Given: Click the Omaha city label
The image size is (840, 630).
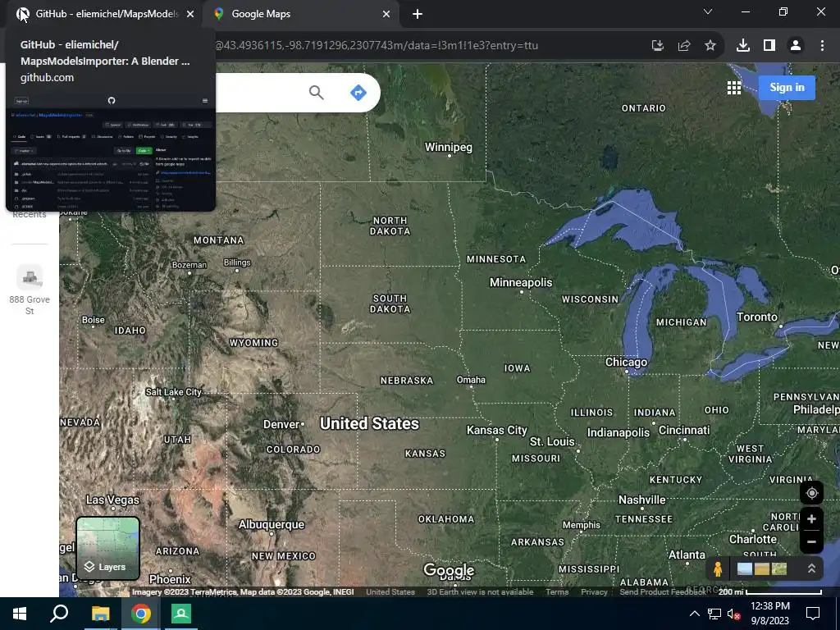Looking at the screenshot, I should tap(471, 380).
